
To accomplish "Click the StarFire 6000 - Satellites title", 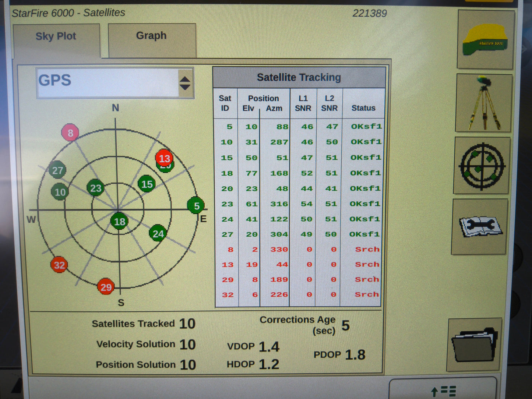I will pos(68,13).
